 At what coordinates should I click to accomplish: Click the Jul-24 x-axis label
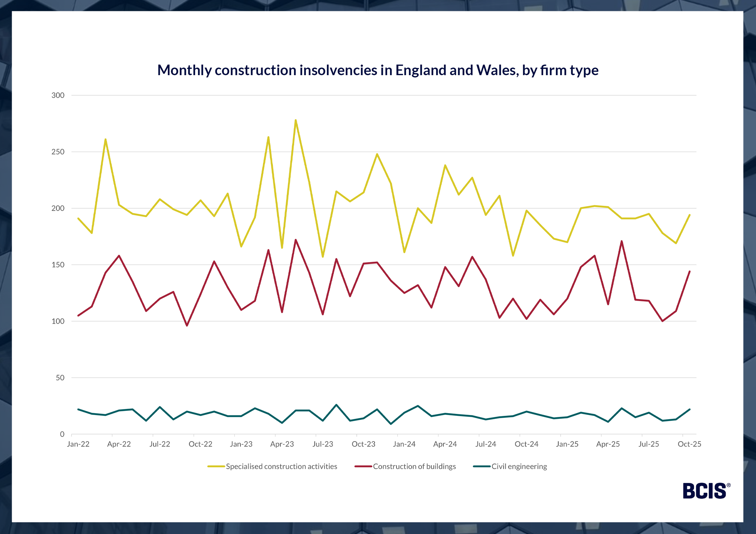pyautogui.click(x=486, y=444)
